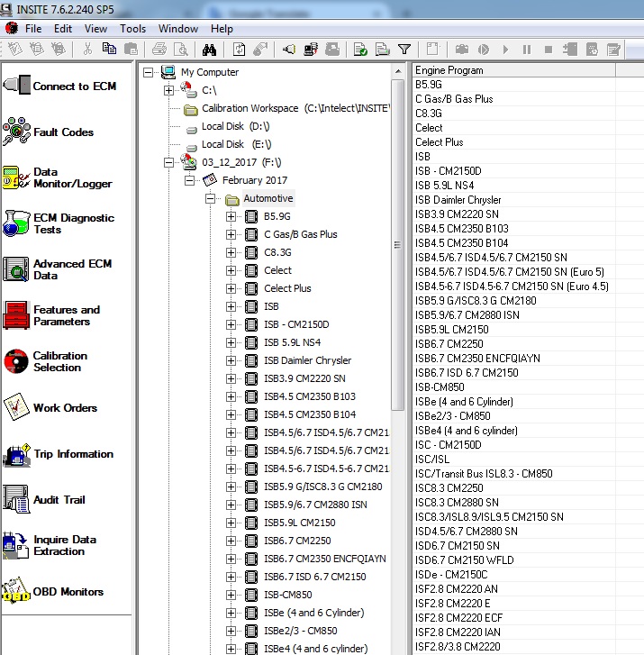This screenshot has height=655, width=644.
Task: Click the tree panel vertical scrollbar thumb
Action: pyautogui.click(x=398, y=245)
